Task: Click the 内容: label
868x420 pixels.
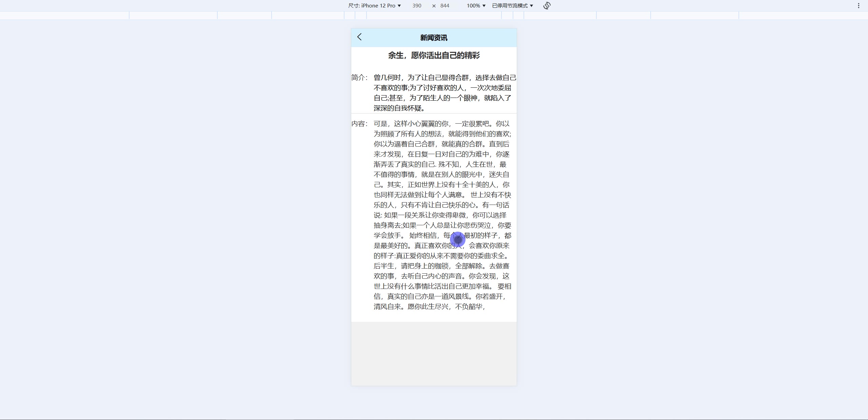Action: pos(359,124)
